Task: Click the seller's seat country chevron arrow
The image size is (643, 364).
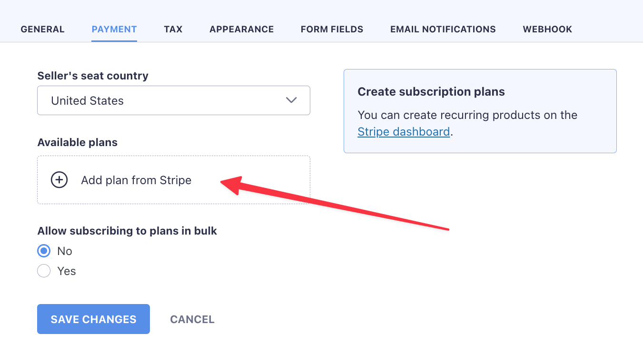Action: tap(291, 100)
